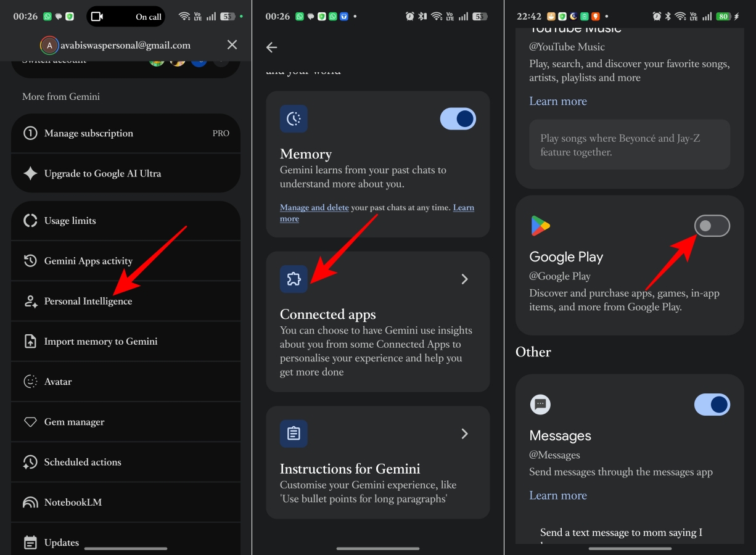This screenshot has height=555, width=756.
Task: Tap the 80 percent battery indicator
Action: [723, 17]
